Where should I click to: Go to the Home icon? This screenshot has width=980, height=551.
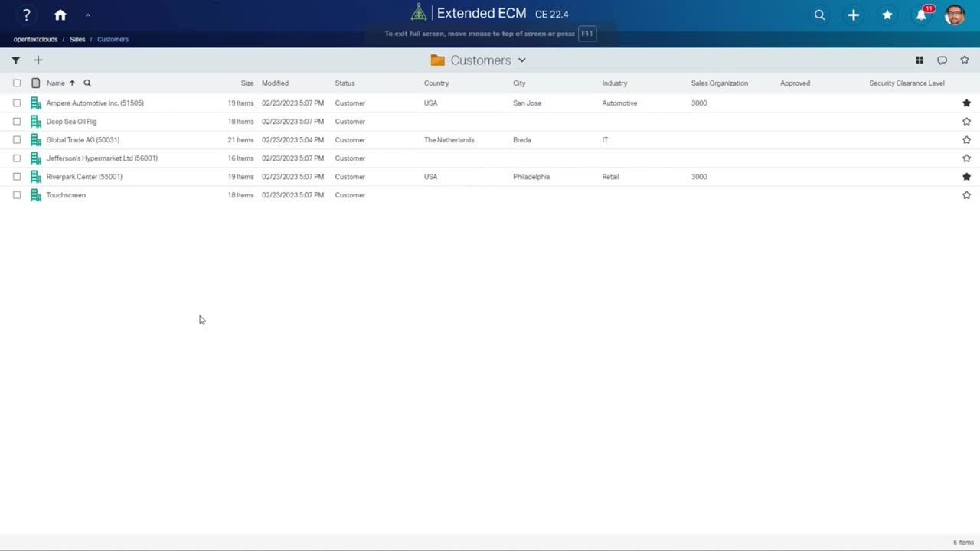point(60,15)
